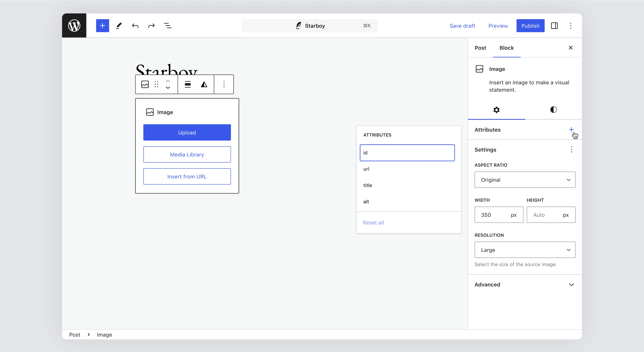644x352 pixels.
Task: Switch to the Styles half-circle tab
Action: pos(553,109)
